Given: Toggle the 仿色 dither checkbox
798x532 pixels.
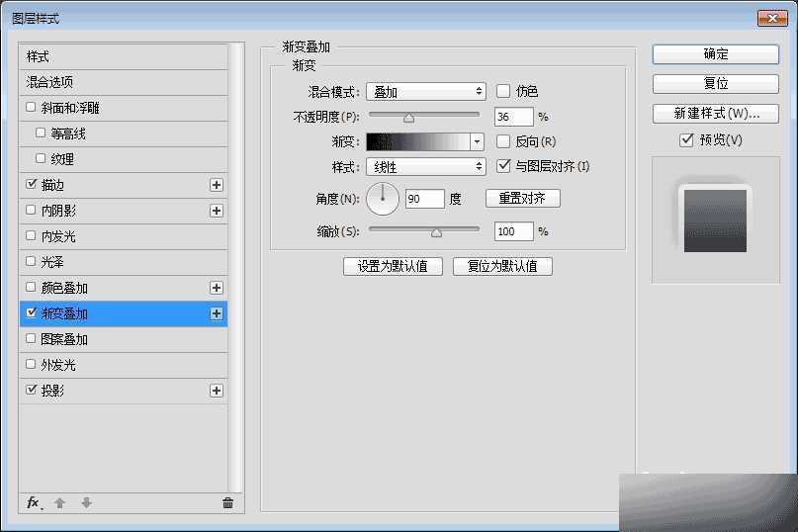Looking at the screenshot, I should tap(502, 91).
